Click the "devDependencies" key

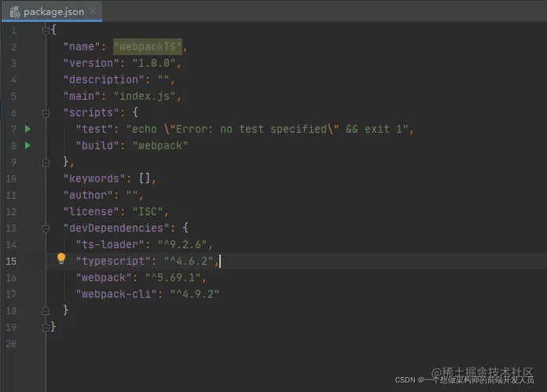(116, 228)
